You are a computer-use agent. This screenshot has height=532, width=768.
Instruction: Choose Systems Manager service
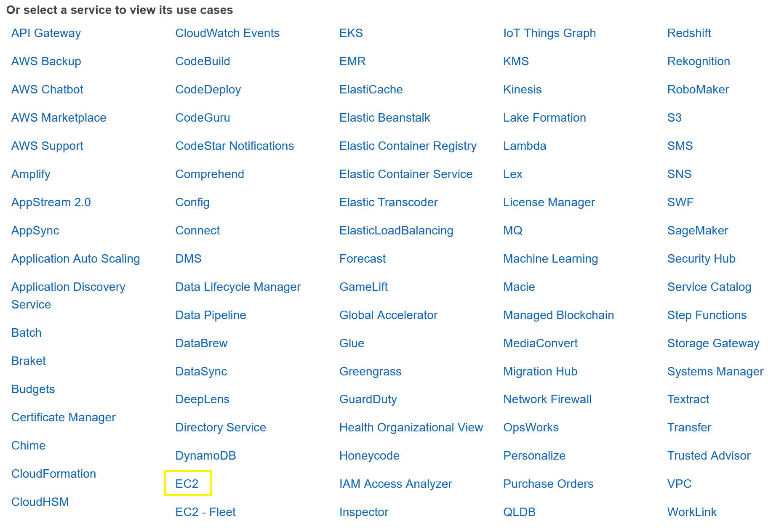(715, 372)
